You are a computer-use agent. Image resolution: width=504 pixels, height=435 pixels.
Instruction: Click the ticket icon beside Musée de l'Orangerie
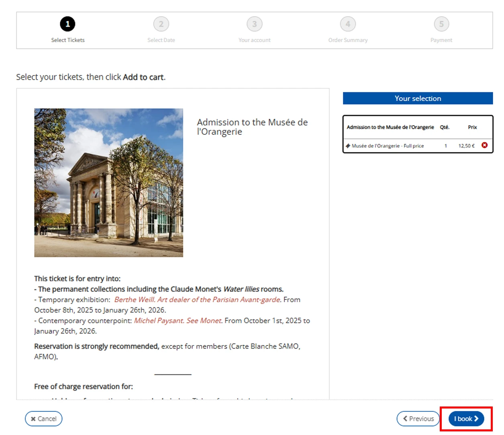(x=348, y=146)
